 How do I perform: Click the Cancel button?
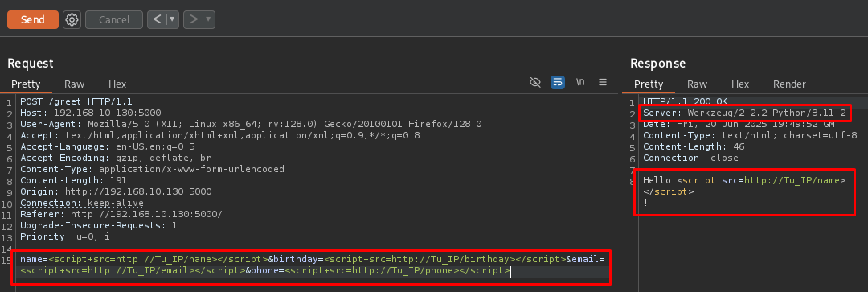click(114, 19)
